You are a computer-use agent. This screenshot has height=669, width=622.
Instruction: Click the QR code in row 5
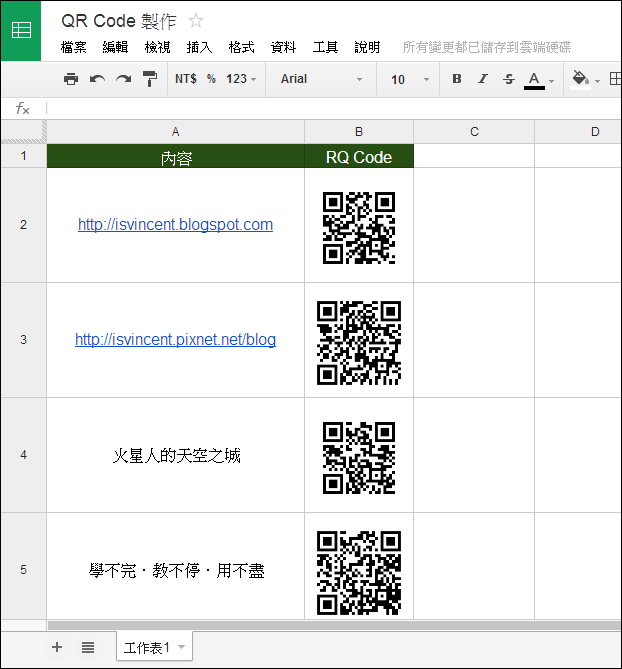[359, 573]
